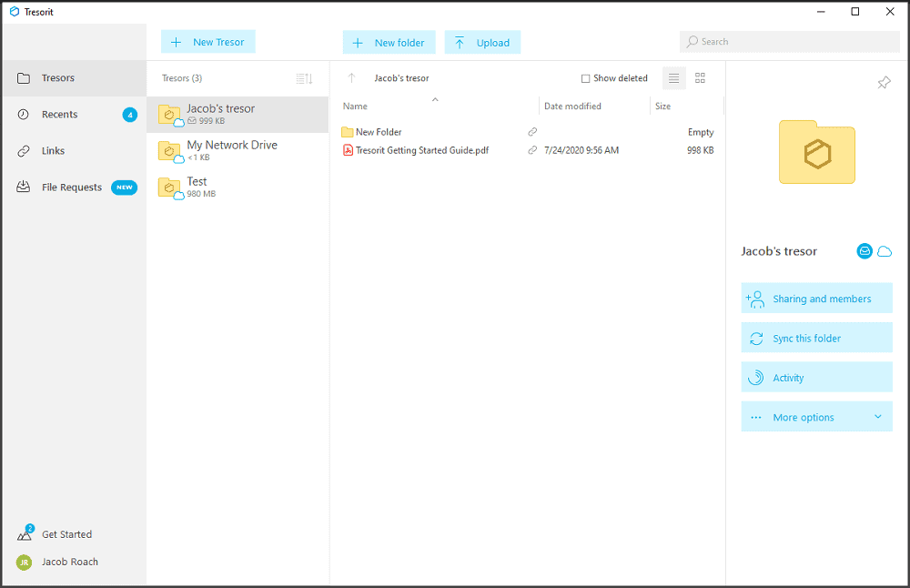Select the Test tresor

click(238, 187)
